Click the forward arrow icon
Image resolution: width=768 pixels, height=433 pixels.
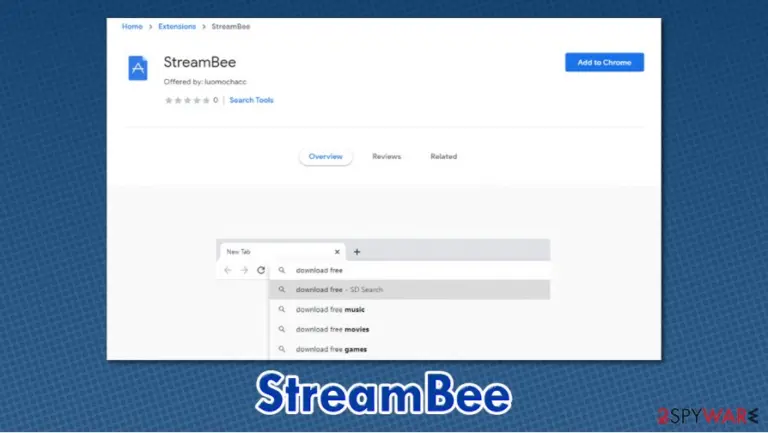click(244, 270)
